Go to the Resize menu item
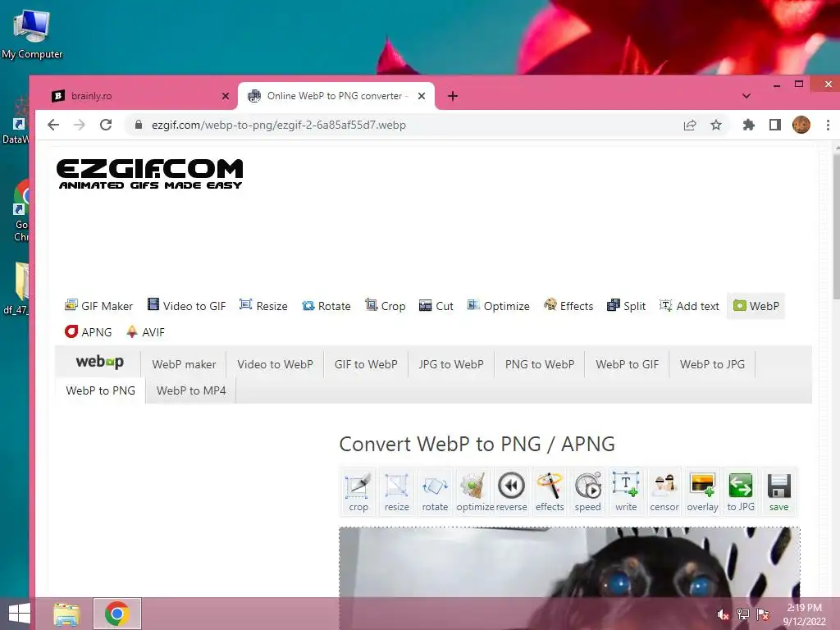The height and width of the screenshot is (630, 840). click(263, 306)
